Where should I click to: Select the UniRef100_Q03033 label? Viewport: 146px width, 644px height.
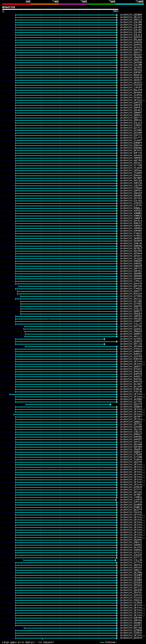(131, 48)
